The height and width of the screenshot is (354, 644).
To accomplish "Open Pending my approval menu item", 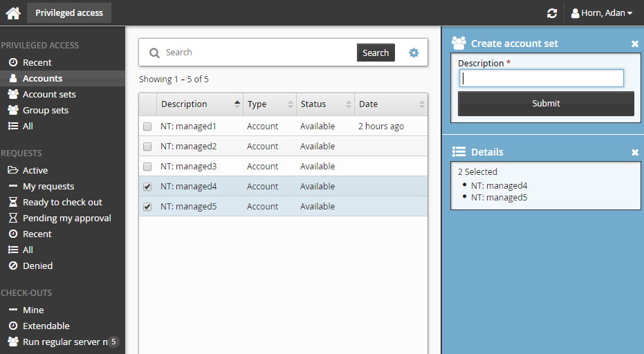I will (66, 218).
